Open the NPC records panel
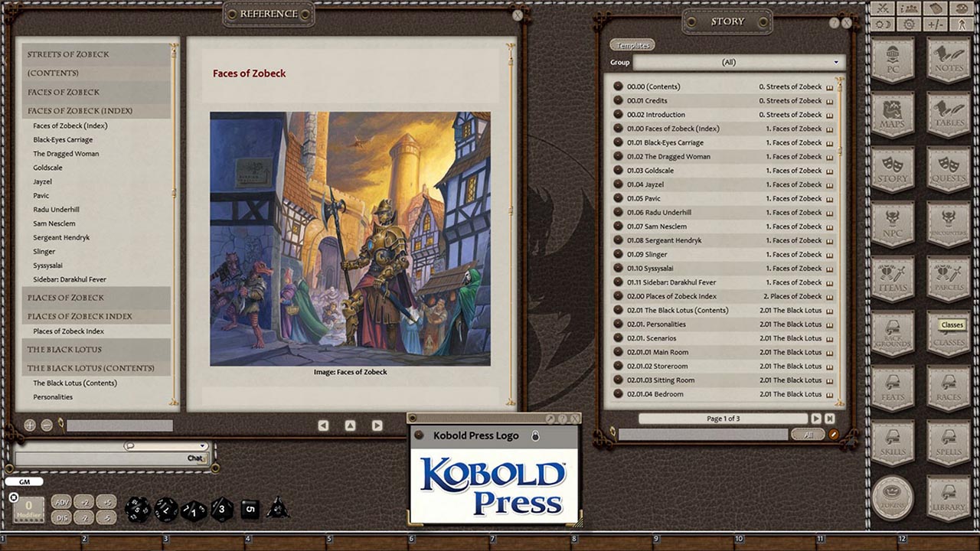This screenshot has height=551, width=980. (x=893, y=222)
